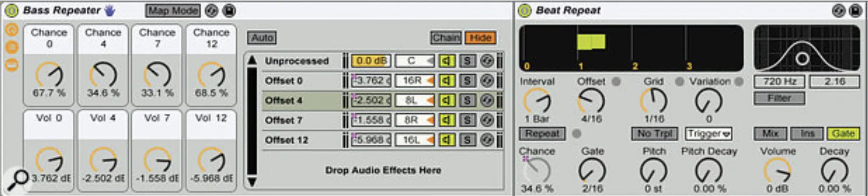This screenshot has height=196, width=868.
Task: Click Offset 0 chain volume field
Action: pos(371,81)
